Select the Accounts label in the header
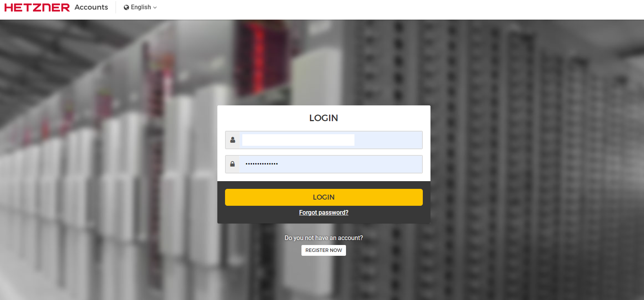This screenshot has height=300, width=644. coord(91,7)
